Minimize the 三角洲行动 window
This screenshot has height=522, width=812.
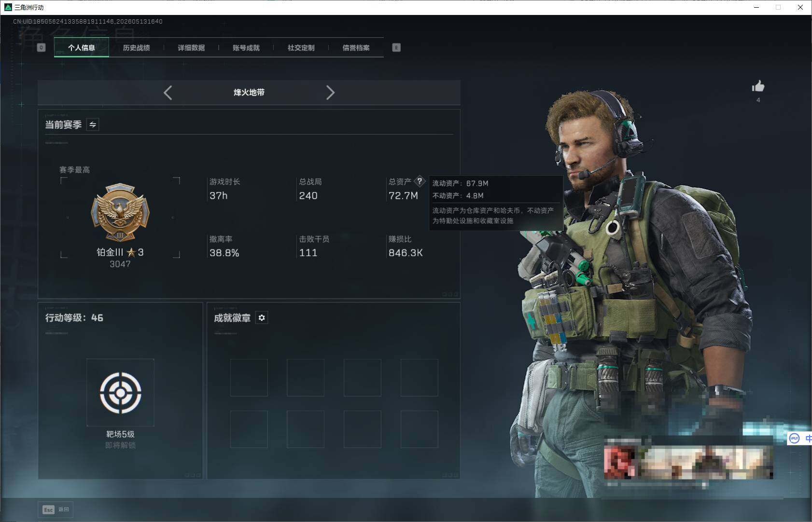point(756,7)
